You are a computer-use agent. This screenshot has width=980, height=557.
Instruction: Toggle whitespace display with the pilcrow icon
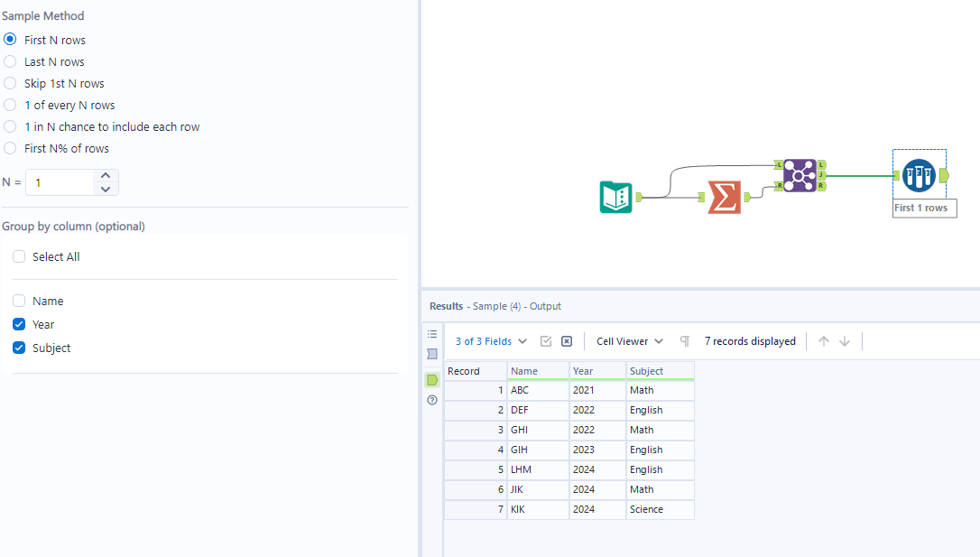[685, 341]
